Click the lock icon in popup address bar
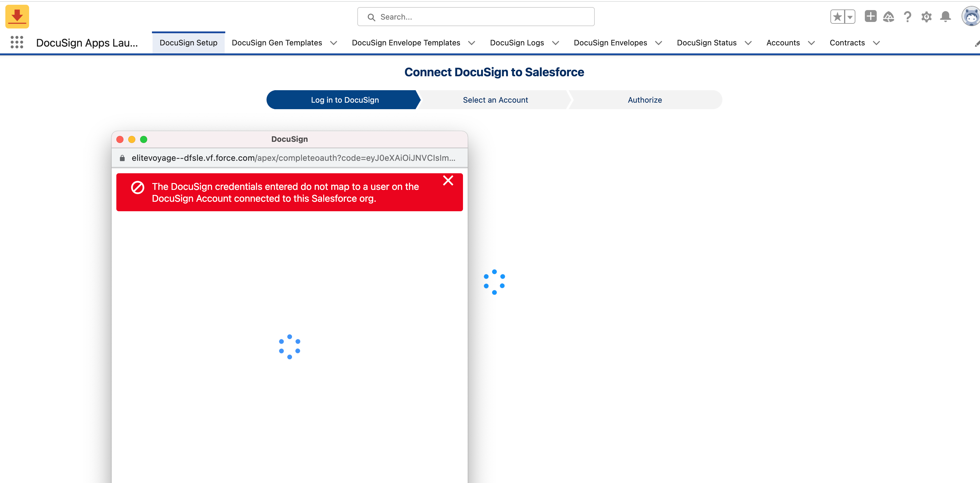This screenshot has height=483, width=980. click(x=122, y=158)
